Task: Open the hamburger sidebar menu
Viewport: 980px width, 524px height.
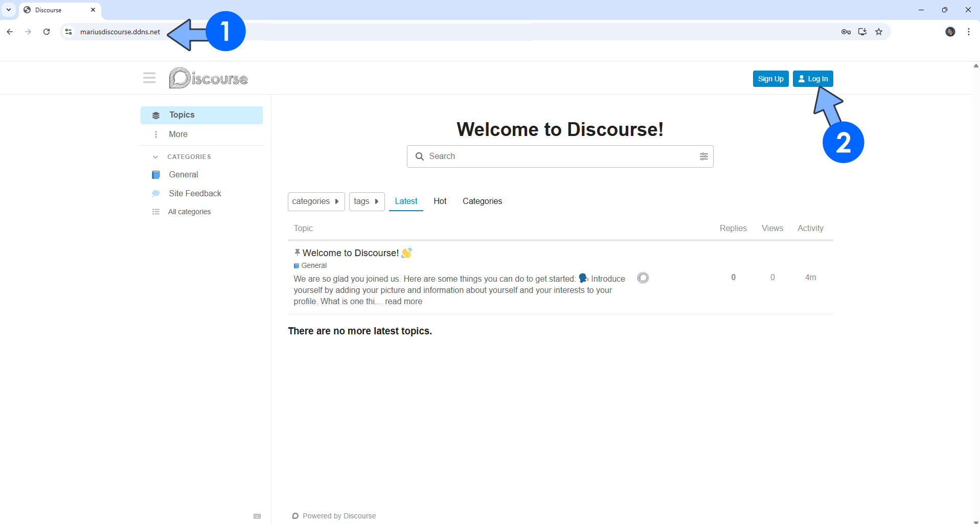Action: [149, 78]
